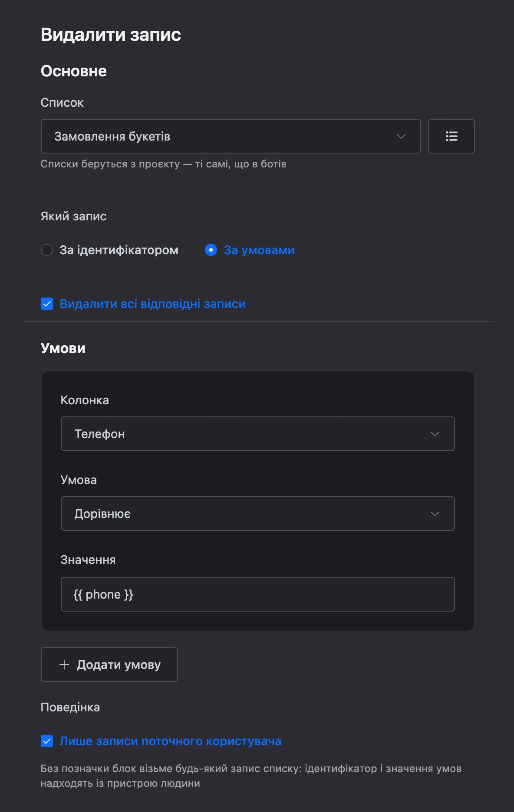The image size is (514, 812).
Task: Click the Який запис label
Action: pyautogui.click(x=73, y=216)
